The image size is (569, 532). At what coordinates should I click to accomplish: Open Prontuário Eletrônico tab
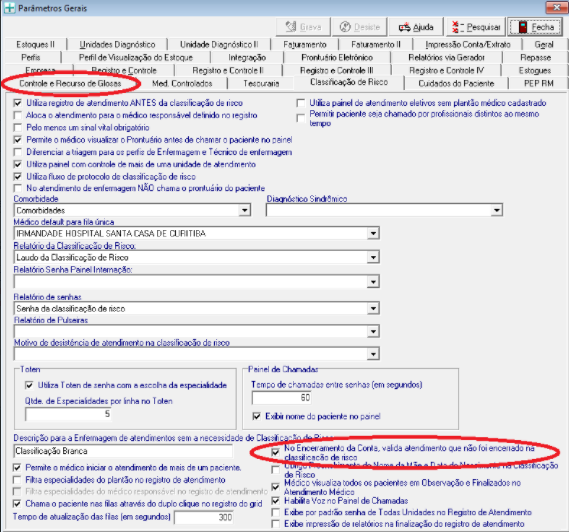(x=337, y=57)
